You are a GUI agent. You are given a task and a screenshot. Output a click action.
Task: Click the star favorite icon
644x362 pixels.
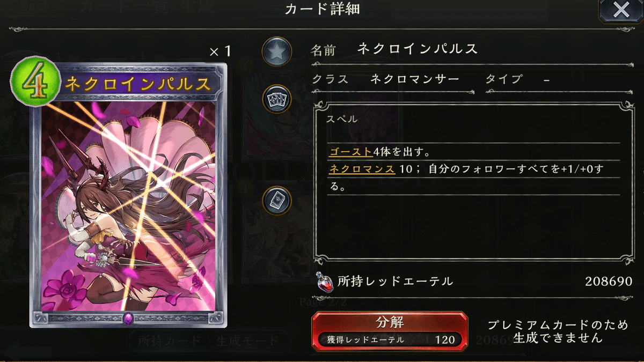coord(277,52)
